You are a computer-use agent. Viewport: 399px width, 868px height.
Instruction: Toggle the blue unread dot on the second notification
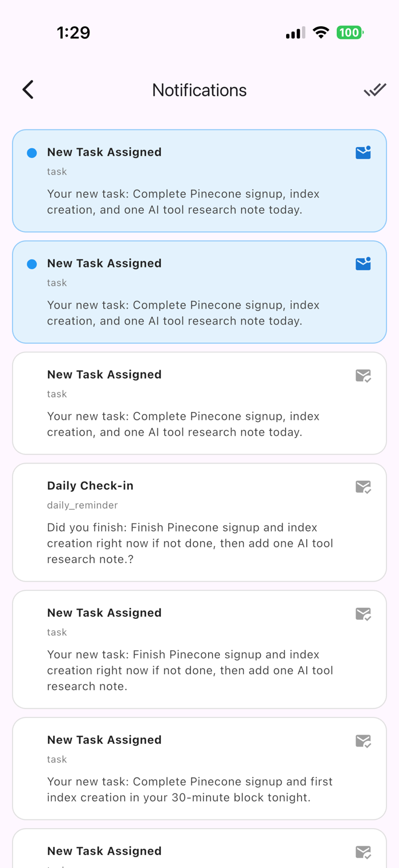(32, 264)
